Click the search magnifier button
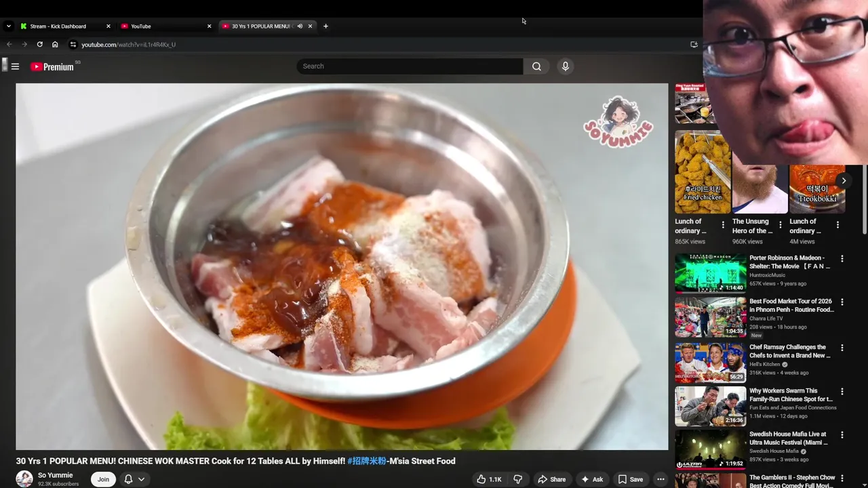Screen dimensions: 868x488 pyautogui.click(x=536, y=66)
